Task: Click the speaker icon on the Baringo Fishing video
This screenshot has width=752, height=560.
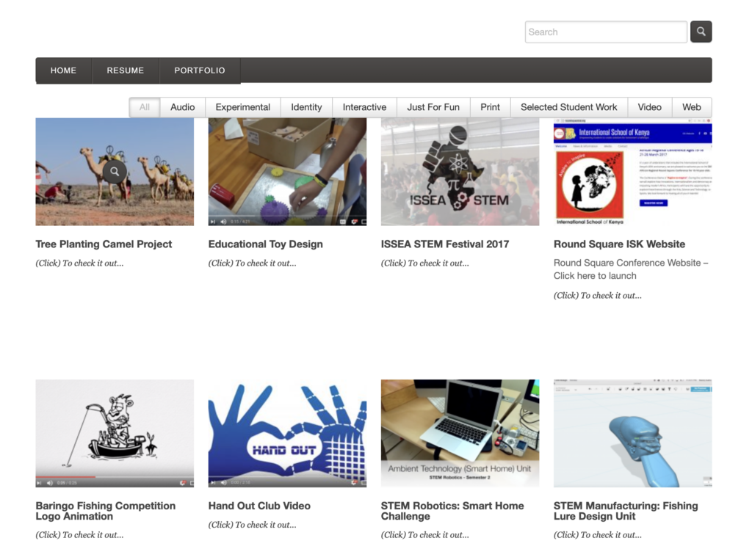Action: point(50,483)
